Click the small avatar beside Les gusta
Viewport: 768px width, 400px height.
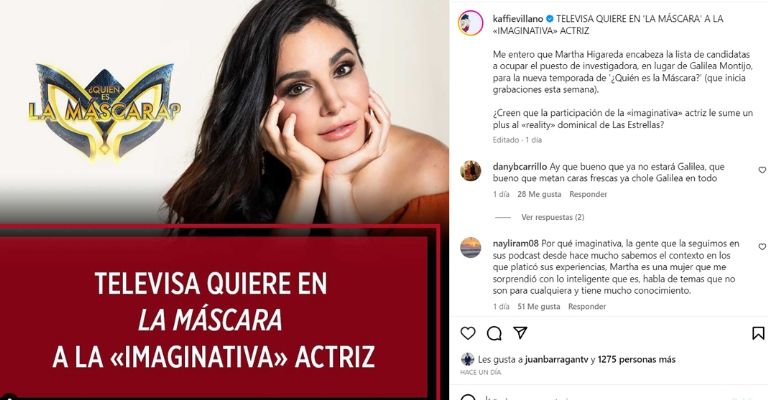pyautogui.click(x=467, y=359)
